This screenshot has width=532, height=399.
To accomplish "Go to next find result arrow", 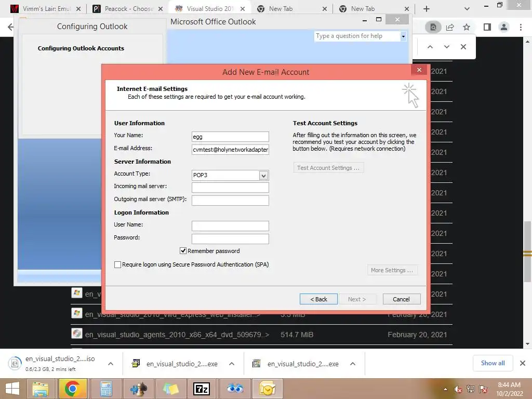I will (x=446, y=47).
